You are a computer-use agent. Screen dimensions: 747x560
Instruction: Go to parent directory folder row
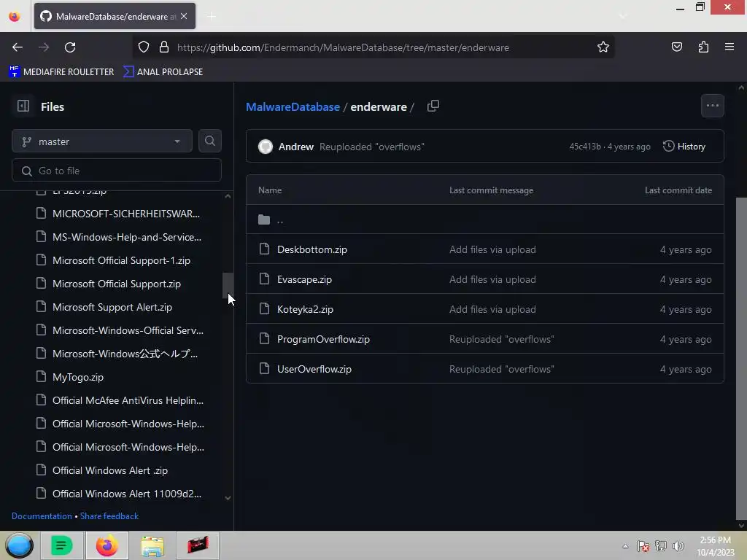click(x=485, y=219)
